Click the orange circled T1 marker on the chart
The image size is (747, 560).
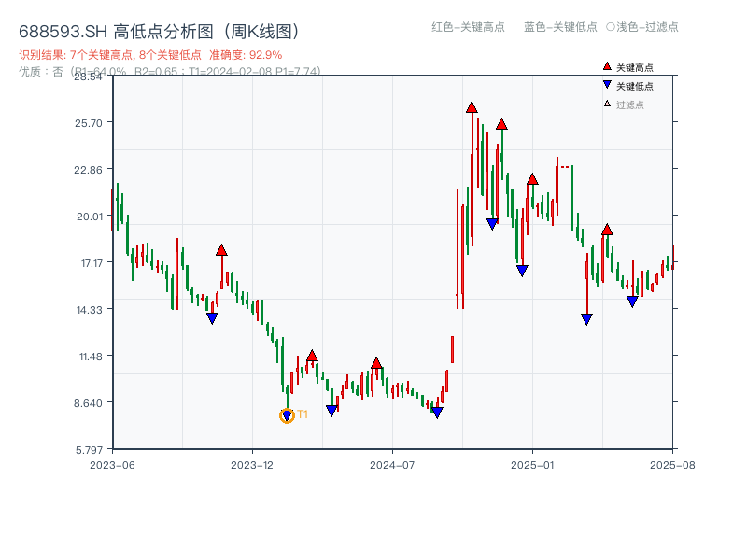click(x=287, y=414)
